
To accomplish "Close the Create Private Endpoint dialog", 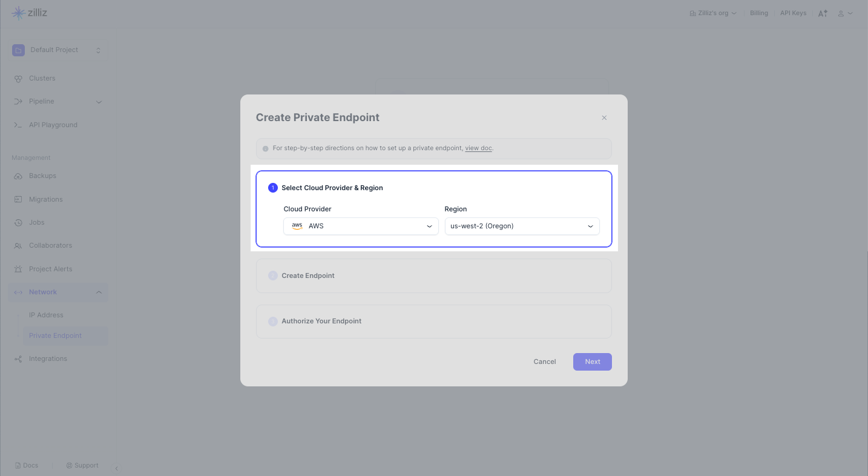I will 604,118.
